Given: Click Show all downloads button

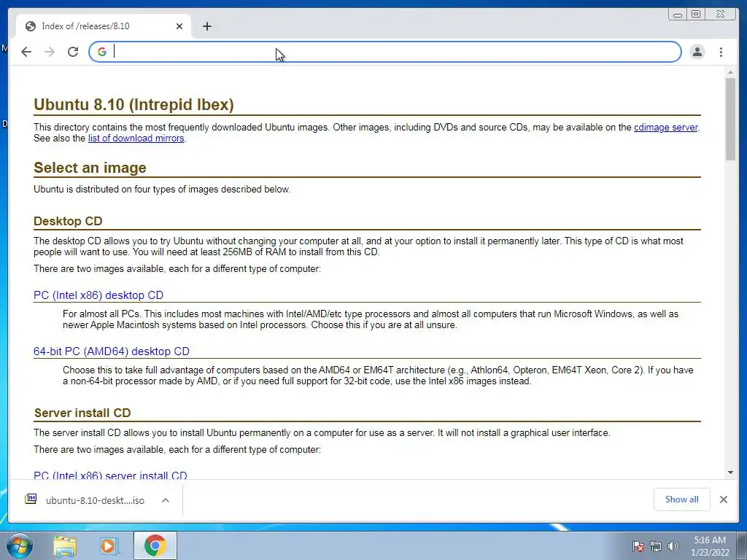Looking at the screenshot, I should [x=682, y=499].
